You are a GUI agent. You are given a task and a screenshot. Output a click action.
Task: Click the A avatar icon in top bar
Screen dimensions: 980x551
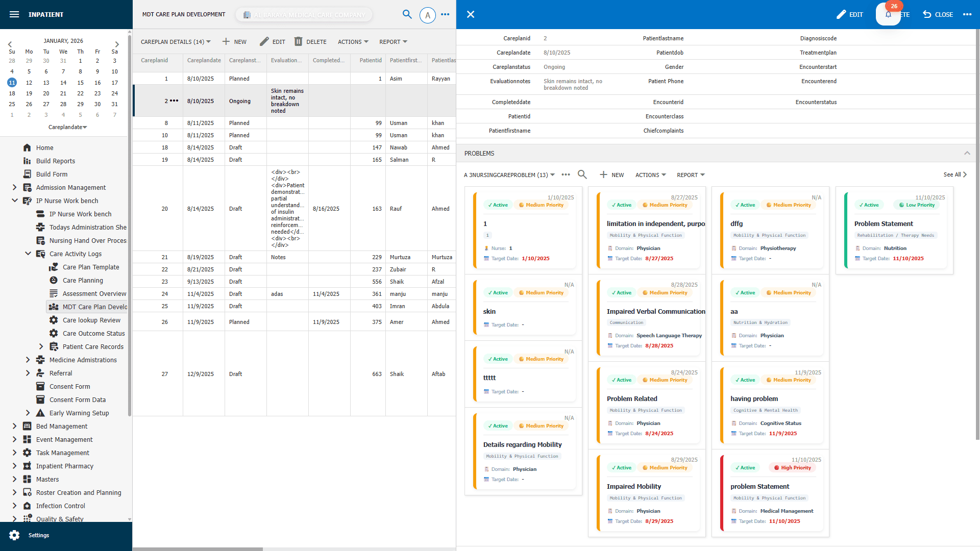[x=427, y=15]
